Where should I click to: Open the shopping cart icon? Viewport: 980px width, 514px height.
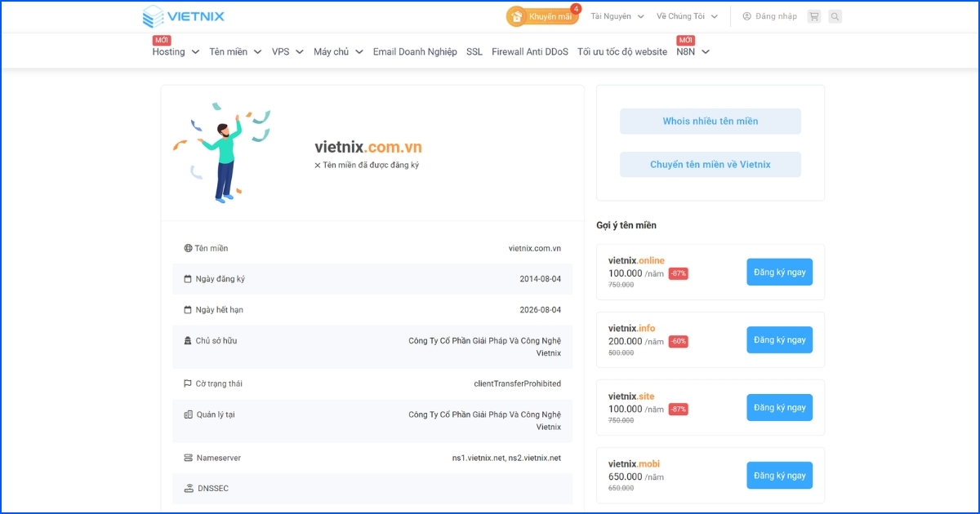pyautogui.click(x=813, y=16)
